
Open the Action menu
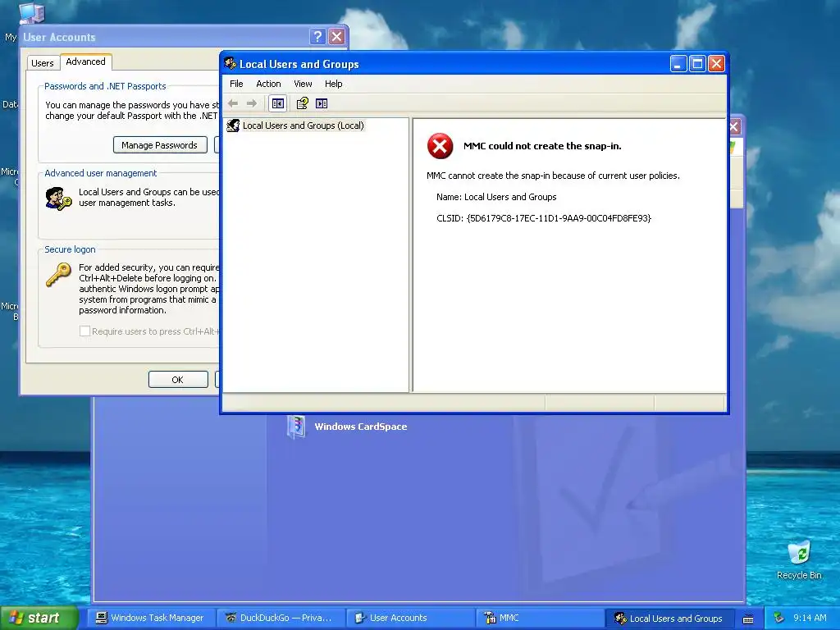(268, 84)
